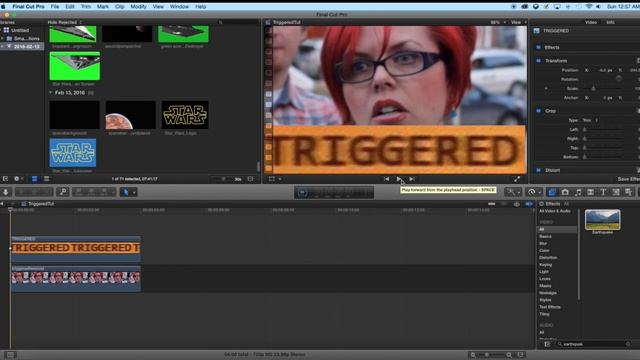Open the keyword editor key icon
This screenshot has height=360, width=640.
click(63, 192)
